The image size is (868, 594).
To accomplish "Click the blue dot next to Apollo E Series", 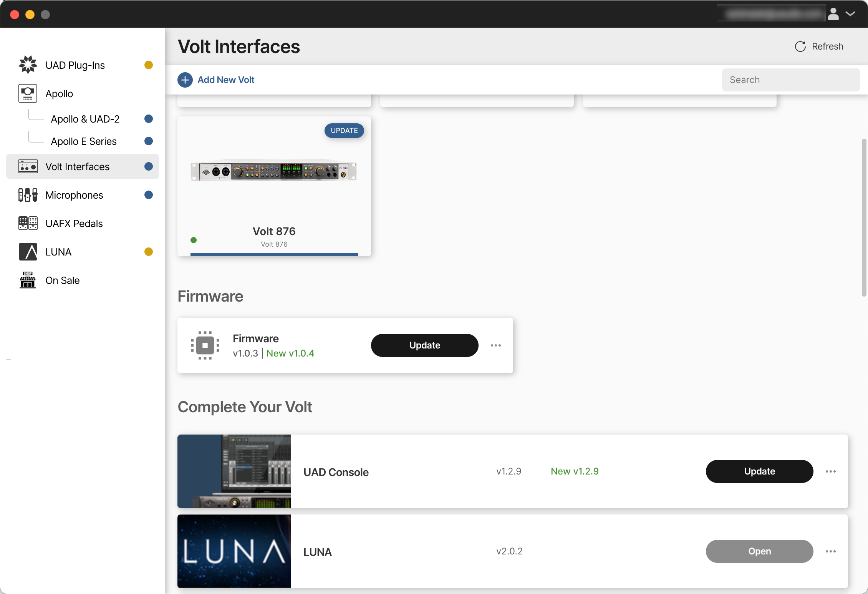I will [x=149, y=141].
